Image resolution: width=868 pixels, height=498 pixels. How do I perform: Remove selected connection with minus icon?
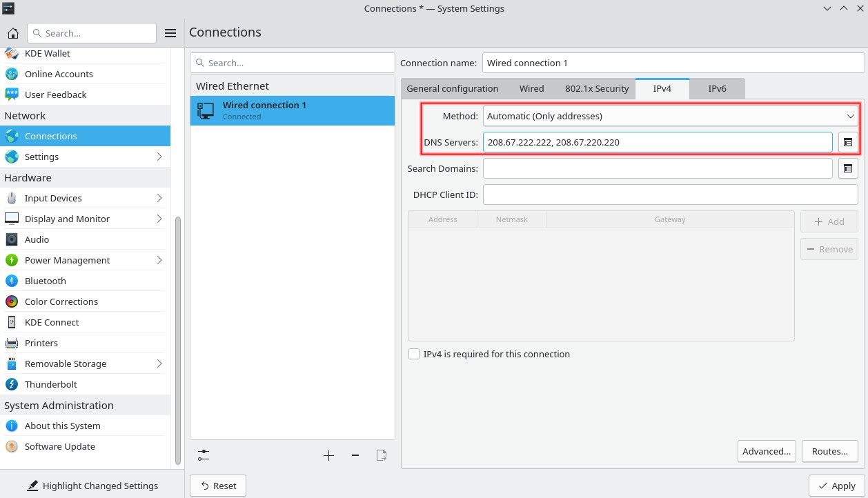pos(355,455)
